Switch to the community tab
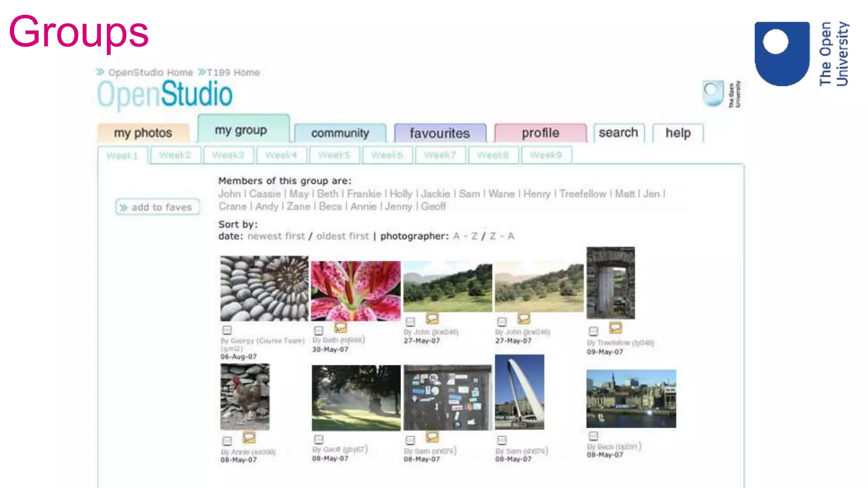 click(x=340, y=133)
